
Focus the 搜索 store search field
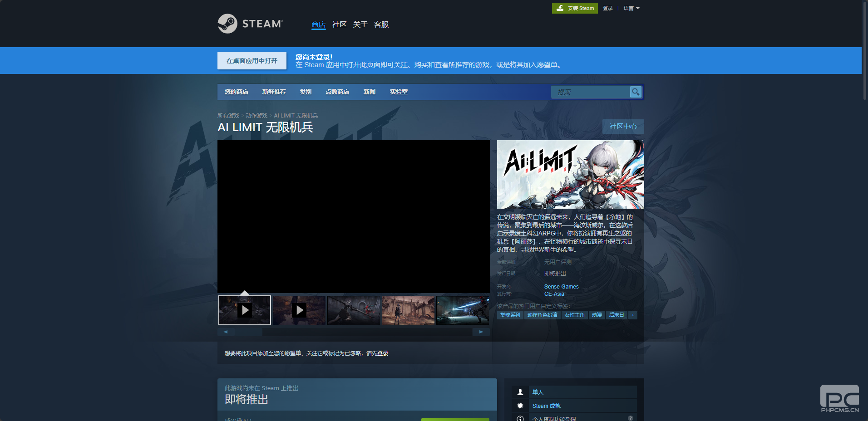(x=591, y=92)
